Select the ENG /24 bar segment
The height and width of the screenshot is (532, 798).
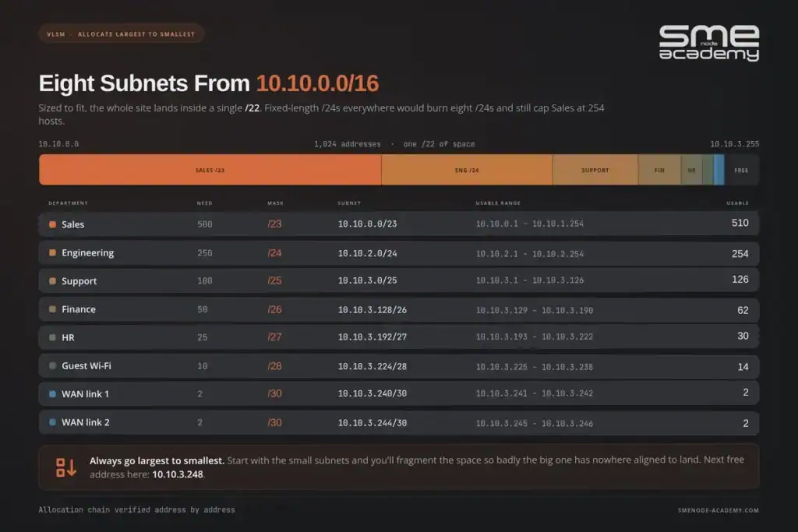pyautogui.click(x=467, y=170)
